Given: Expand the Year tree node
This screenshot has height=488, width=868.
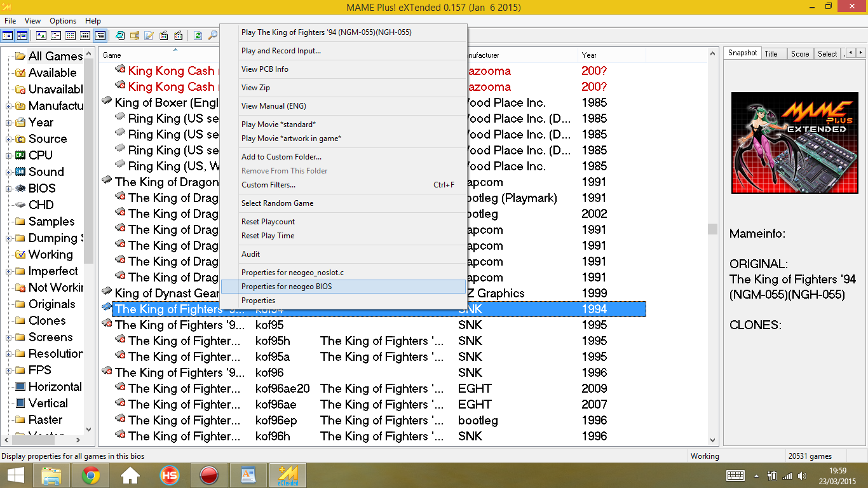Looking at the screenshot, I should (9, 123).
